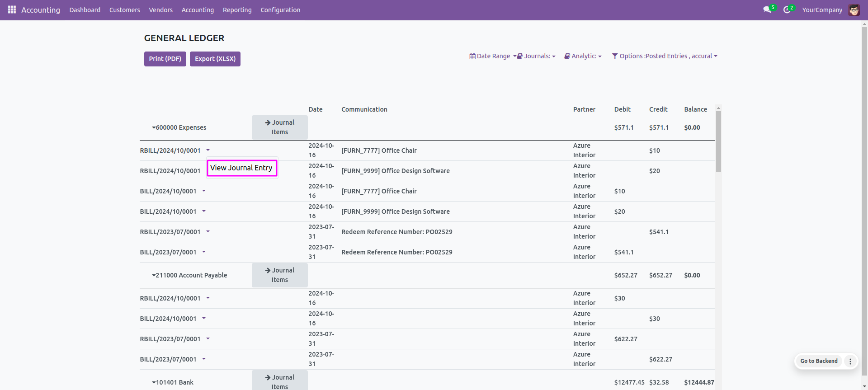Open the apps grid menu icon
868x390 pixels.
(x=12, y=9)
